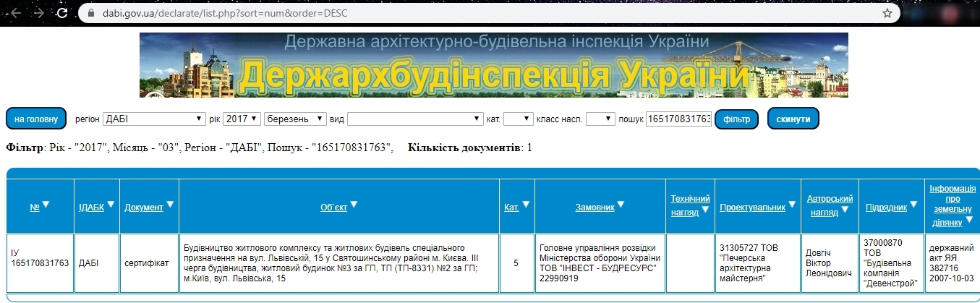Click the padlock site info icon
This screenshot has height=303, width=980.
[90, 13]
